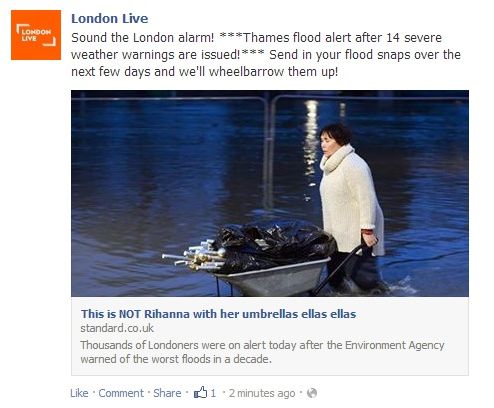Select the Environment Agency article description
The width and height of the screenshot is (494, 408).
(x=262, y=352)
